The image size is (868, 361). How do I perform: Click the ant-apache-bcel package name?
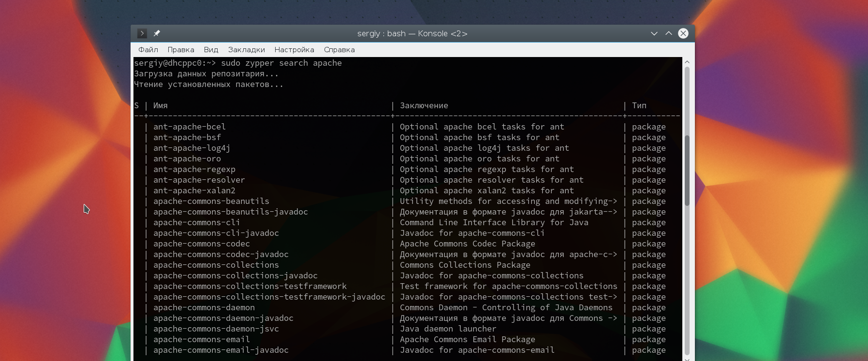click(x=189, y=127)
